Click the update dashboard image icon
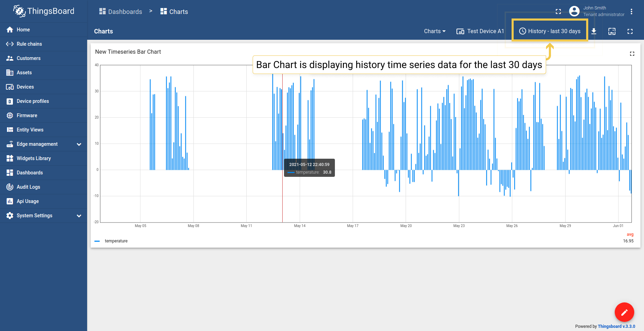This screenshot has height=331, width=644. tap(612, 31)
